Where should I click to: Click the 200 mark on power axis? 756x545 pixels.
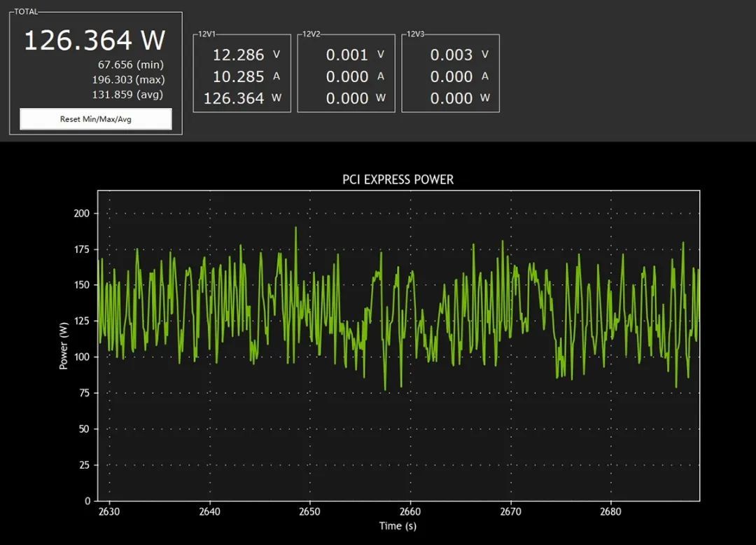click(x=81, y=213)
